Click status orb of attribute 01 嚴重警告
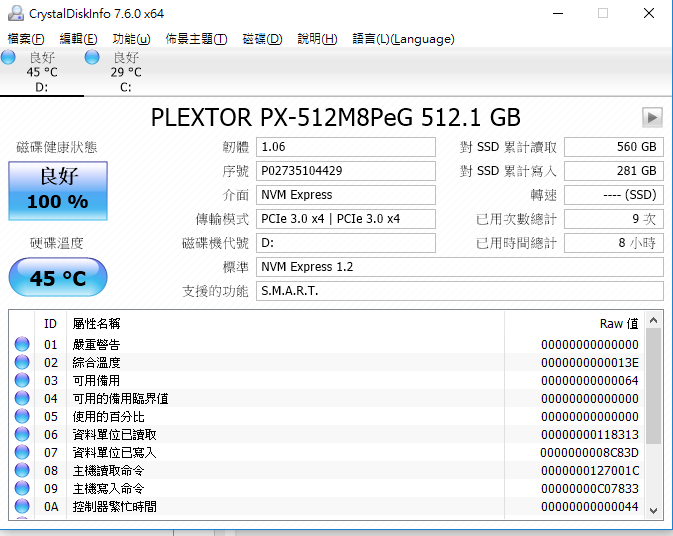Screen dimensions: 673x536 click(x=22, y=344)
